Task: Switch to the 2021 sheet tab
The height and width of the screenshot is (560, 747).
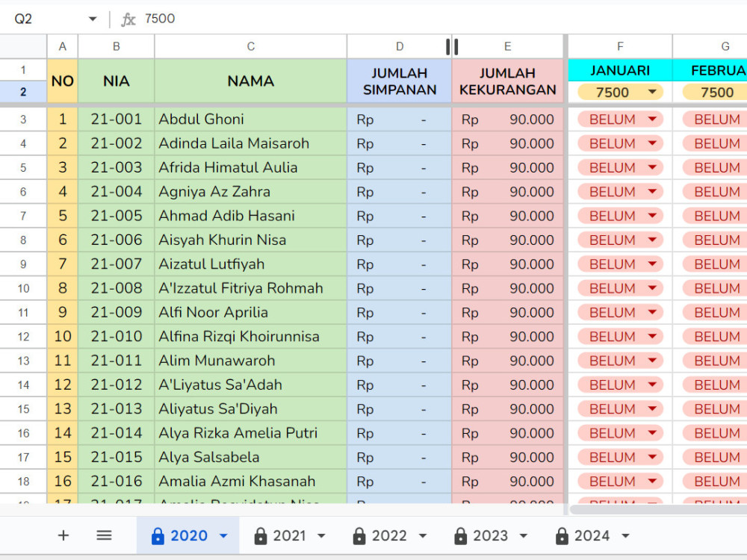Action: [x=288, y=535]
